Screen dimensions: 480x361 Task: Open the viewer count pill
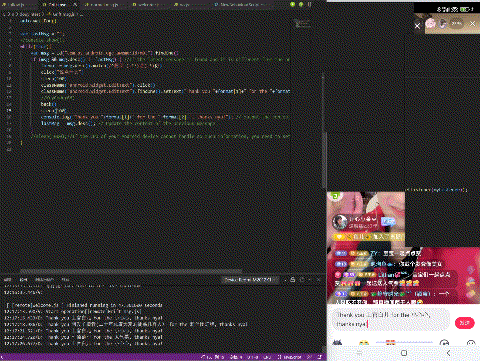pyautogui.click(x=457, y=23)
